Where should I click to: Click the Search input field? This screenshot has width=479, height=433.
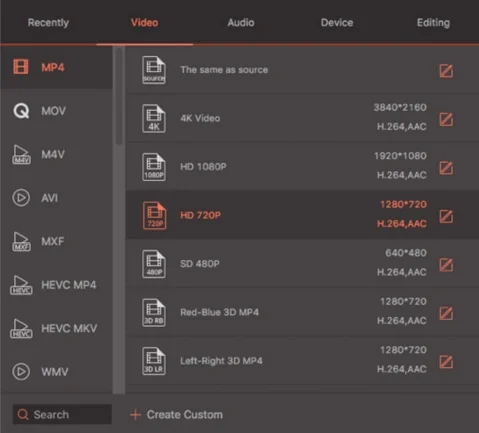[62, 414]
